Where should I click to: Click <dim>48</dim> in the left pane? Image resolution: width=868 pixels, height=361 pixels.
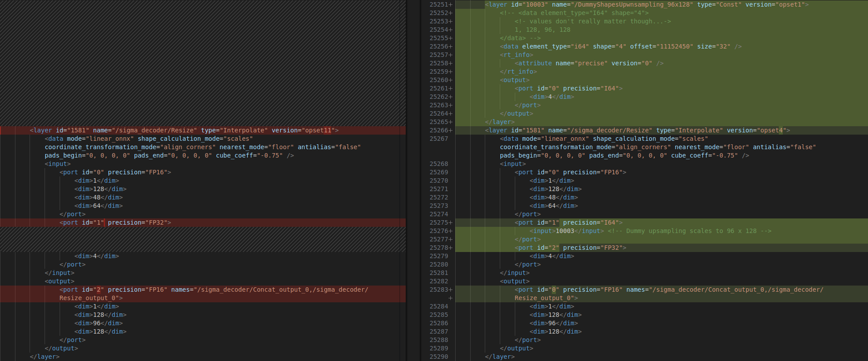(x=98, y=197)
